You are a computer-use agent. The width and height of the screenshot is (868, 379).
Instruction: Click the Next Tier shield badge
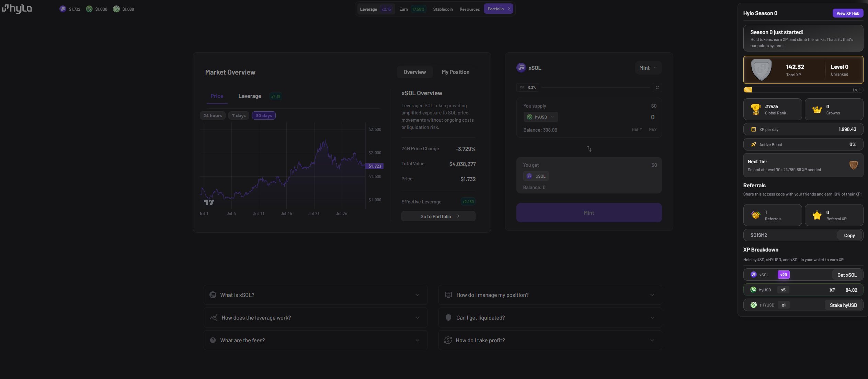853,165
